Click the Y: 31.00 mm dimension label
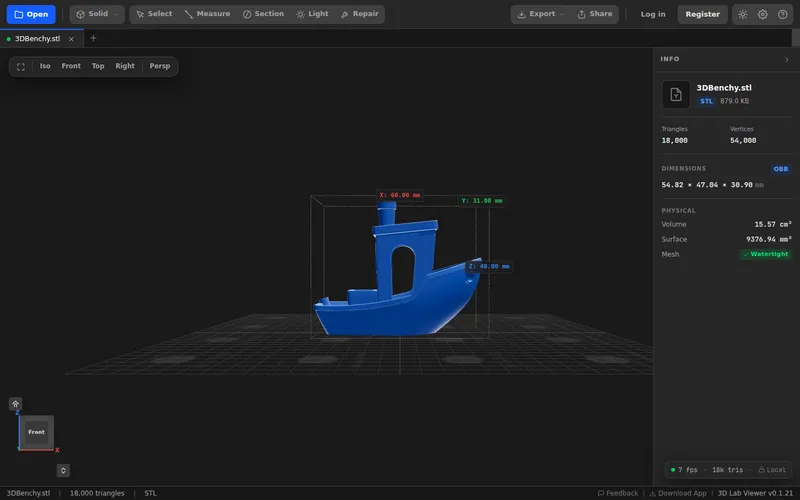 click(482, 201)
